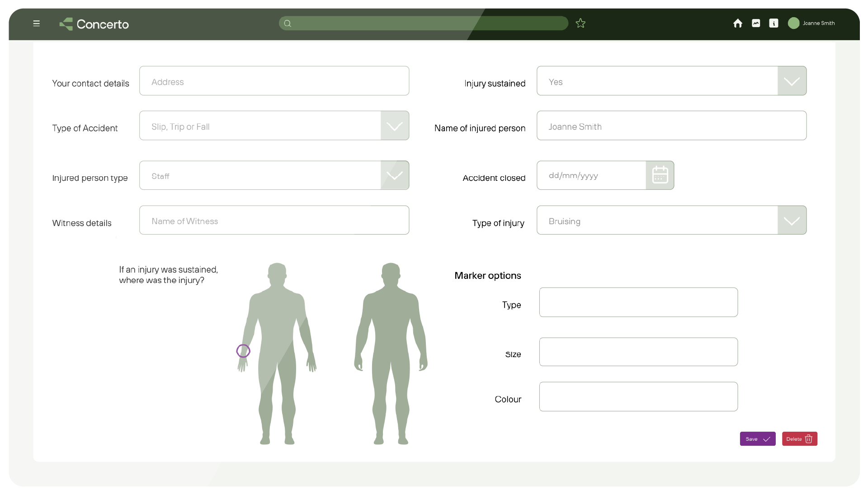
Task: Click the 'Accident closed' label
Action: point(494,178)
